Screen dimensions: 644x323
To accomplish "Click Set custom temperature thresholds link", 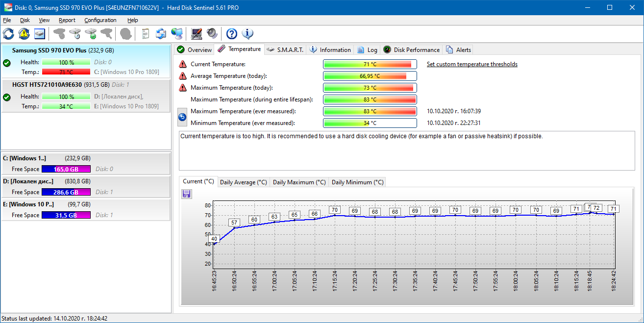I will (x=471, y=64).
